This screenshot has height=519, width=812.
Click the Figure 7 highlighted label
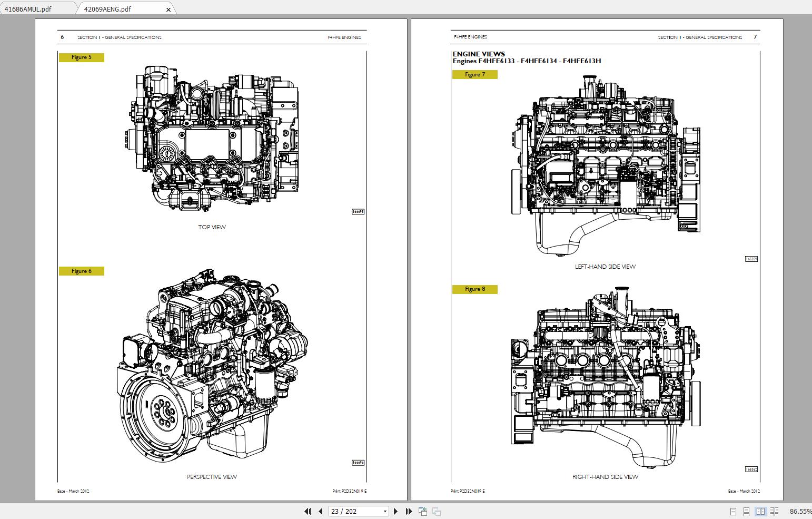(x=474, y=74)
